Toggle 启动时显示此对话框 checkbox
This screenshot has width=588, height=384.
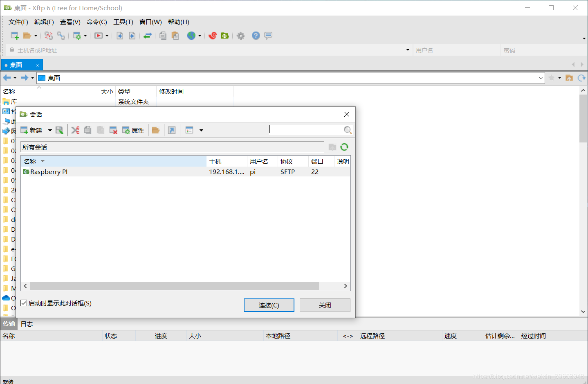tap(24, 303)
